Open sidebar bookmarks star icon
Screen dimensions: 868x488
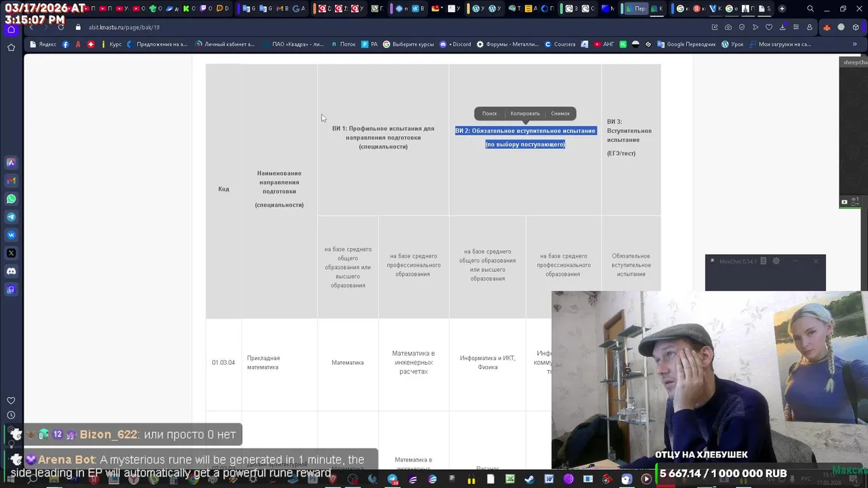pyautogui.click(x=11, y=47)
